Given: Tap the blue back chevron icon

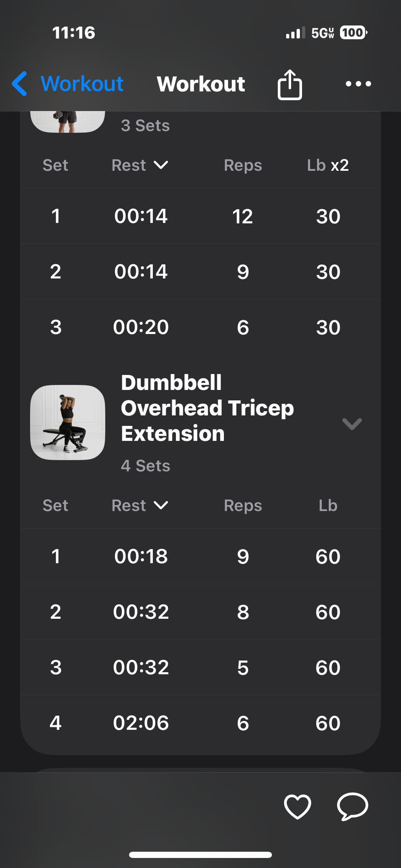Looking at the screenshot, I should (x=20, y=84).
